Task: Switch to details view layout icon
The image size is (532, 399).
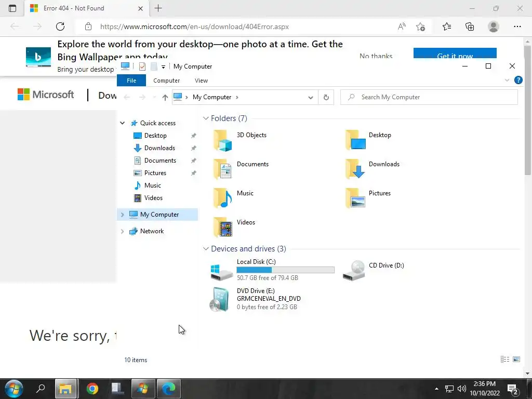Action: click(505, 360)
